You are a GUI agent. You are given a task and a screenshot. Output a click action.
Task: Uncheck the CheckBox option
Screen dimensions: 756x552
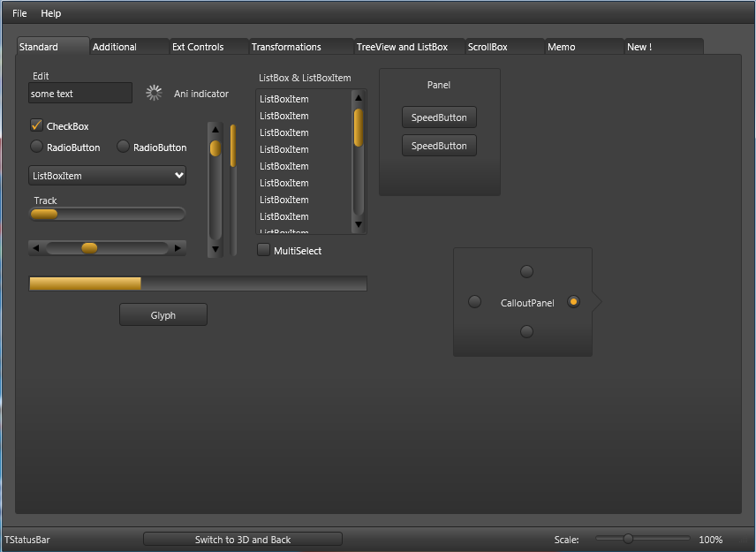click(36, 125)
